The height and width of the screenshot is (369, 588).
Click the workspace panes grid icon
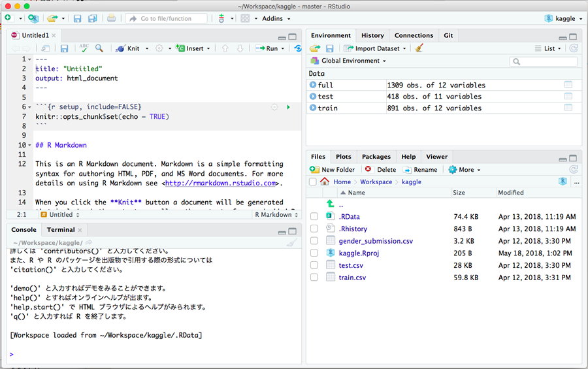click(245, 18)
